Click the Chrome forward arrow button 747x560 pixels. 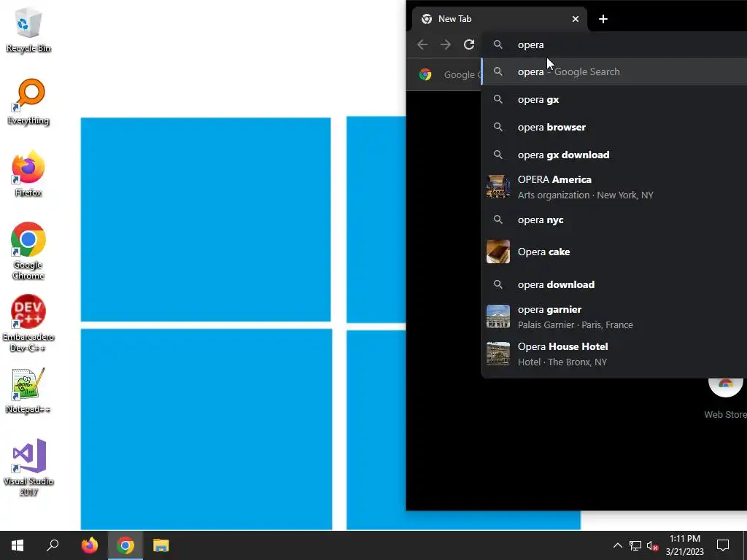(446, 44)
